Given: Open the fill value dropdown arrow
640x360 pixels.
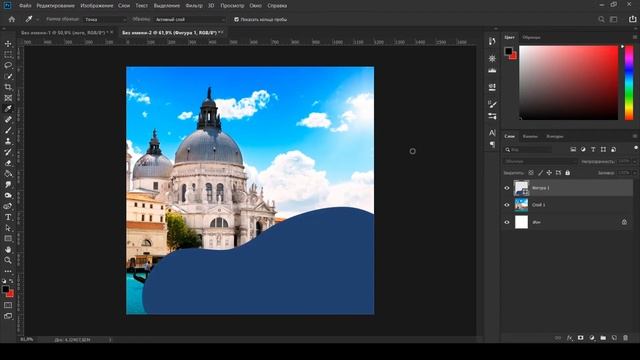Looking at the screenshot, I should point(635,173).
